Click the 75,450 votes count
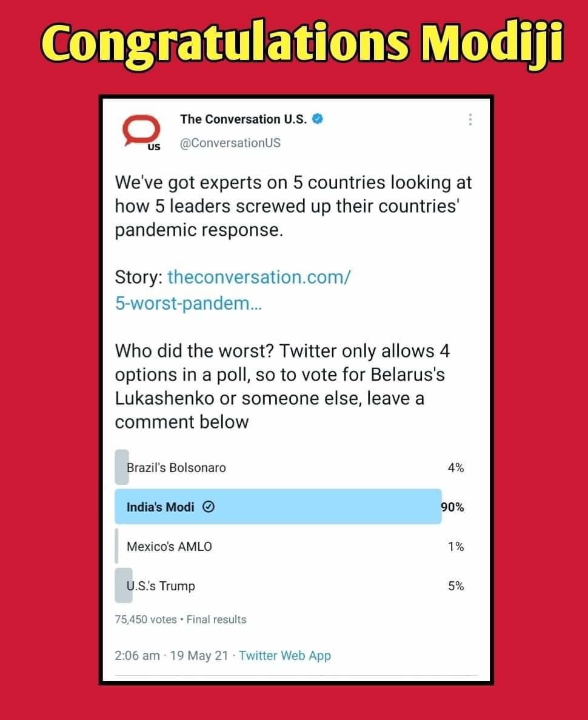This screenshot has height=720, width=588. (x=145, y=619)
